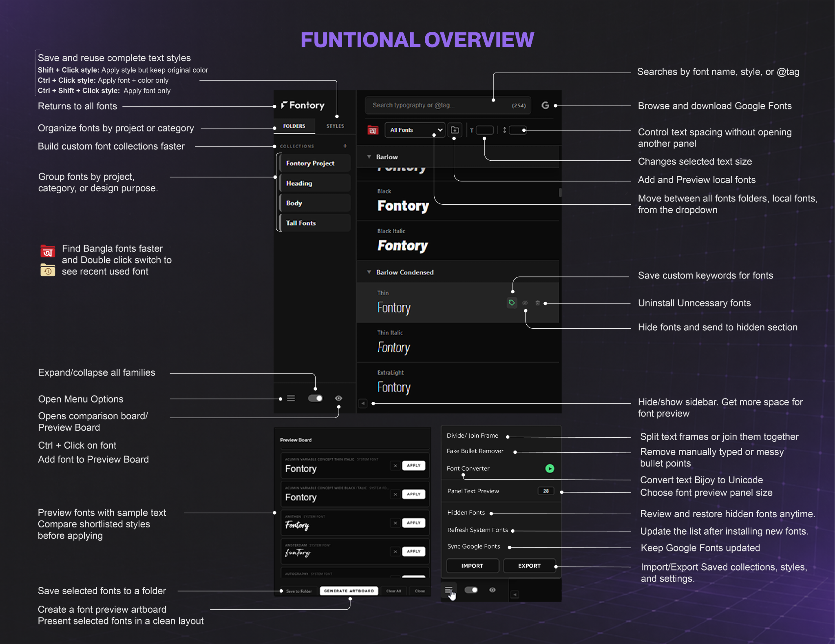This screenshot has width=835, height=644.
Task: Click the add local fonts folder icon
Action: click(455, 130)
